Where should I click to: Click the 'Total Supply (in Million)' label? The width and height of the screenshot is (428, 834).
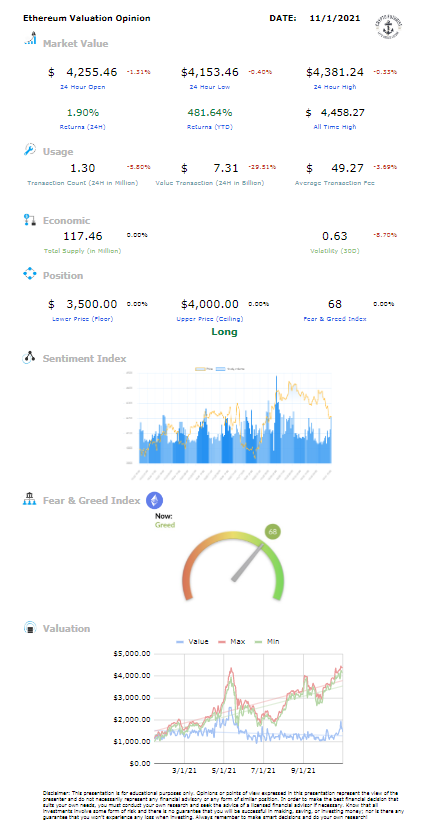pyautogui.click(x=82, y=251)
